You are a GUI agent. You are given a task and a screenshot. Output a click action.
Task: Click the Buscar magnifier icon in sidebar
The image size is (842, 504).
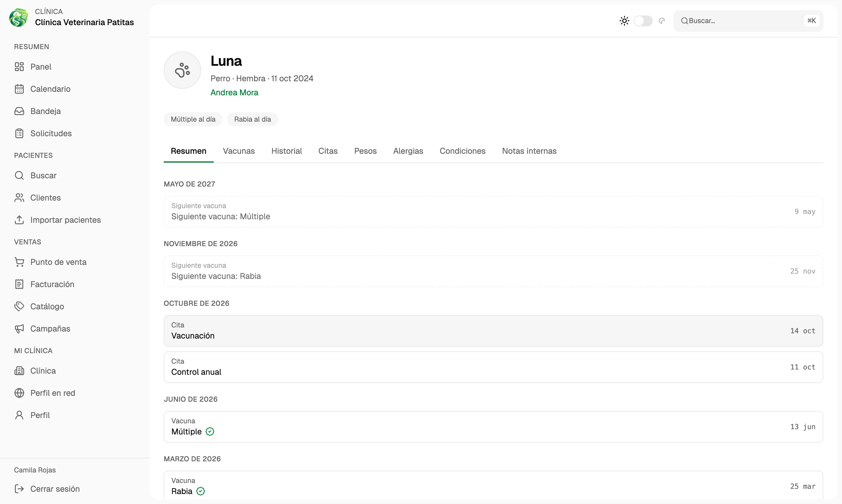pos(19,176)
